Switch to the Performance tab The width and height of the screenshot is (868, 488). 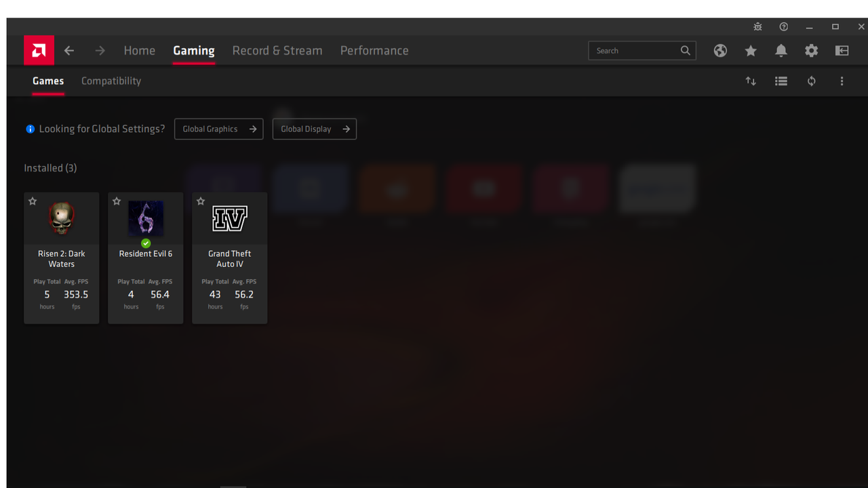[x=374, y=51]
